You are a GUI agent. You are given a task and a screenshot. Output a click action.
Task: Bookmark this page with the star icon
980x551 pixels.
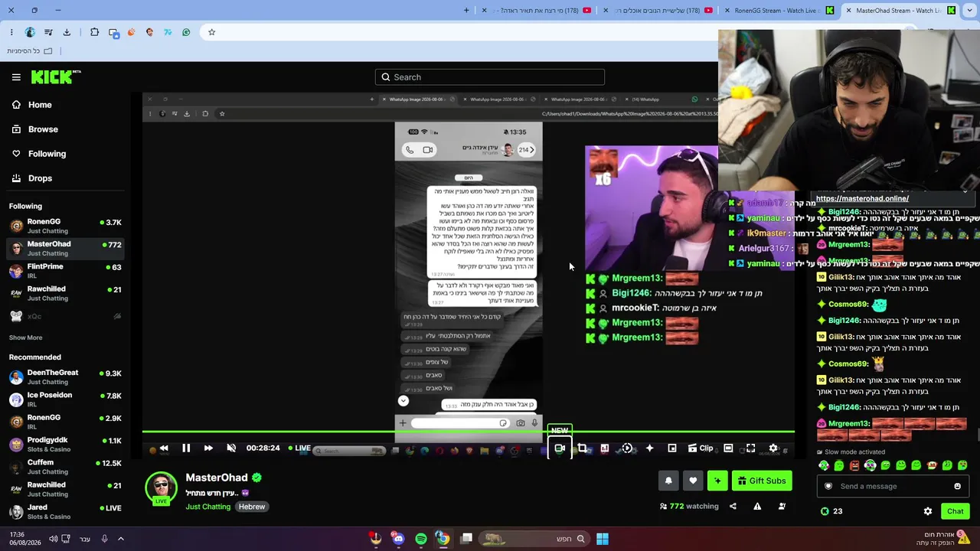pyautogui.click(x=212, y=32)
